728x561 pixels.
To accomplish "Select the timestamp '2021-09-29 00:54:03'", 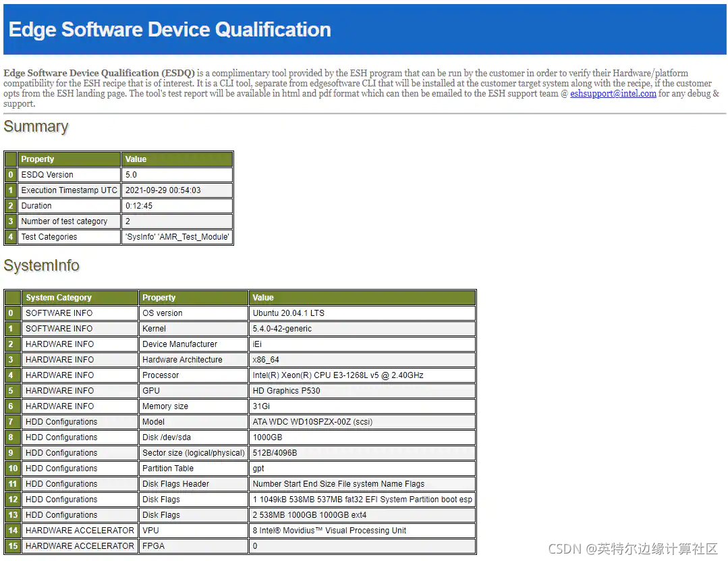I will pyautogui.click(x=177, y=190).
